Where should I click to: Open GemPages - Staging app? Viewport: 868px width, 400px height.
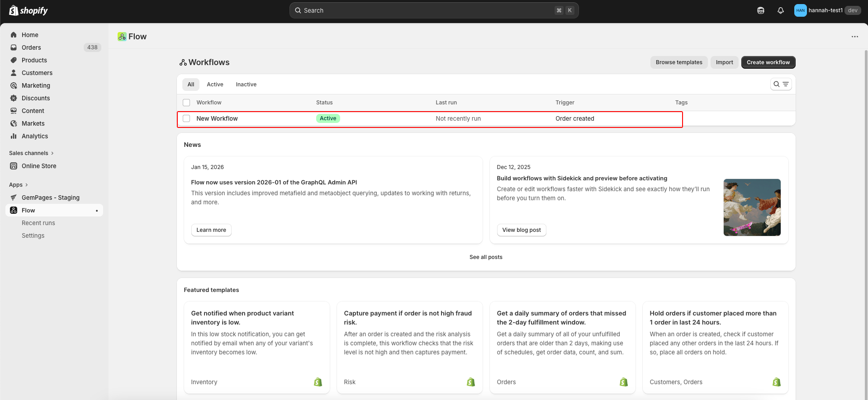(50, 198)
